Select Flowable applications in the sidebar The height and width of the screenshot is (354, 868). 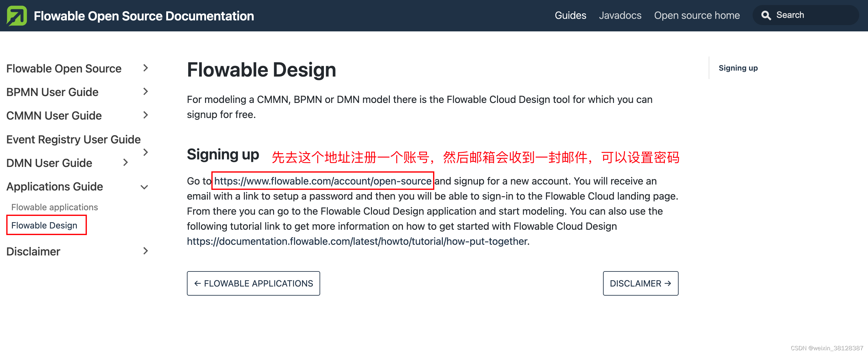[55, 207]
